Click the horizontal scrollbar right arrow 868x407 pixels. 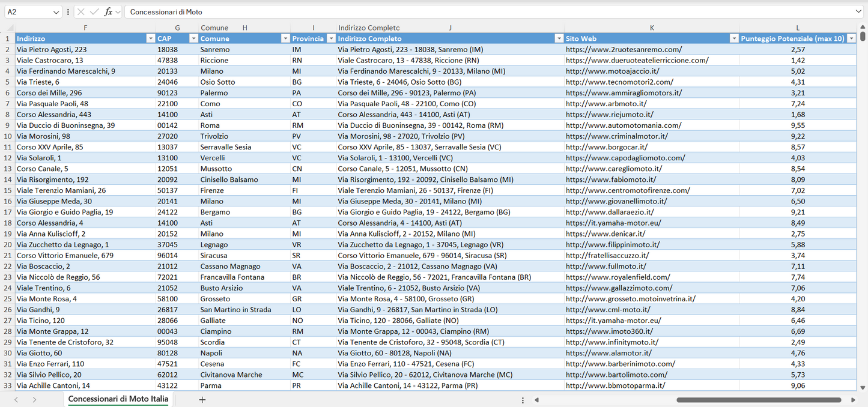click(853, 400)
